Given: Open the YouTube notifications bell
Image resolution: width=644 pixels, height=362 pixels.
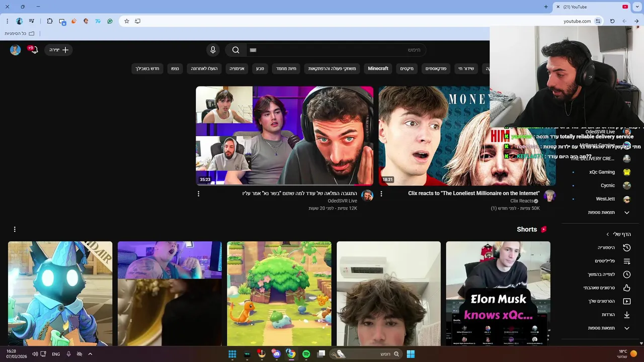Looking at the screenshot, I should tap(33, 50).
